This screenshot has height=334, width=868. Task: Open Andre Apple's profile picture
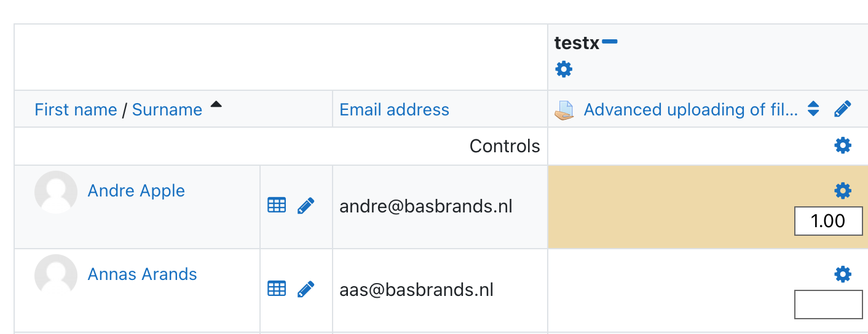click(56, 192)
